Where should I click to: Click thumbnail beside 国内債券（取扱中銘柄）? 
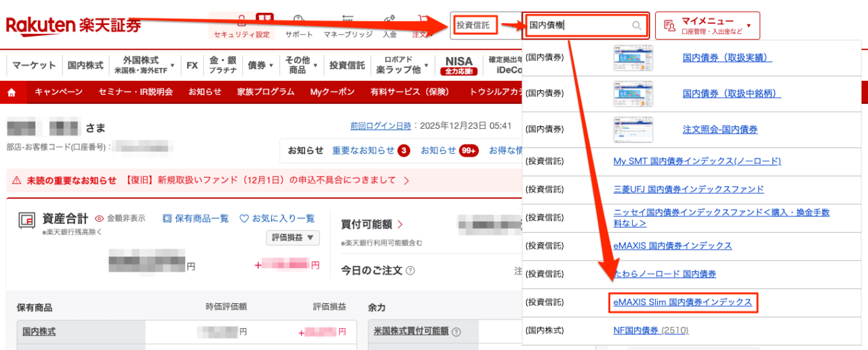click(633, 94)
